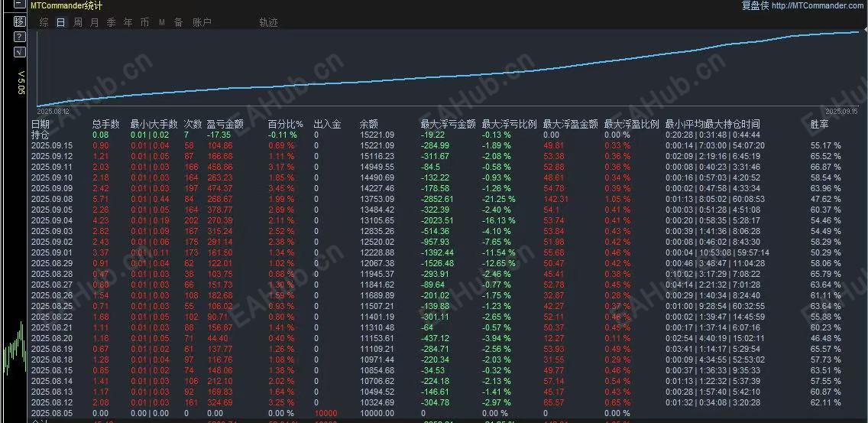This screenshot has width=868, height=423.
Task: Click the open position loss -17.35
Action: coord(219,135)
